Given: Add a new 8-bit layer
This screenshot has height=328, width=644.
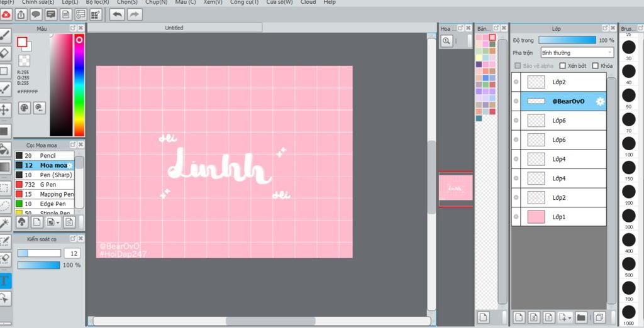Looking at the screenshot, I should point(533,317).
